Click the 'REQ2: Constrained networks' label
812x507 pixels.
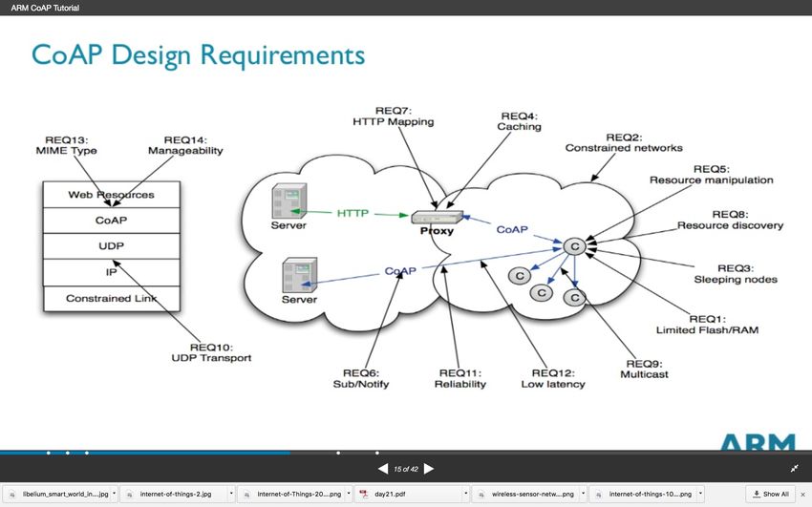624,142
